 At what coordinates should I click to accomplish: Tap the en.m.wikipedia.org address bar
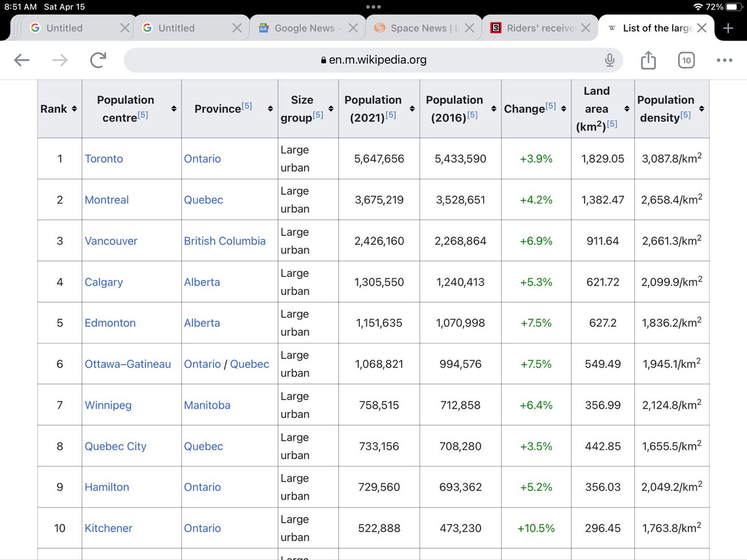[x=374, y=60]
